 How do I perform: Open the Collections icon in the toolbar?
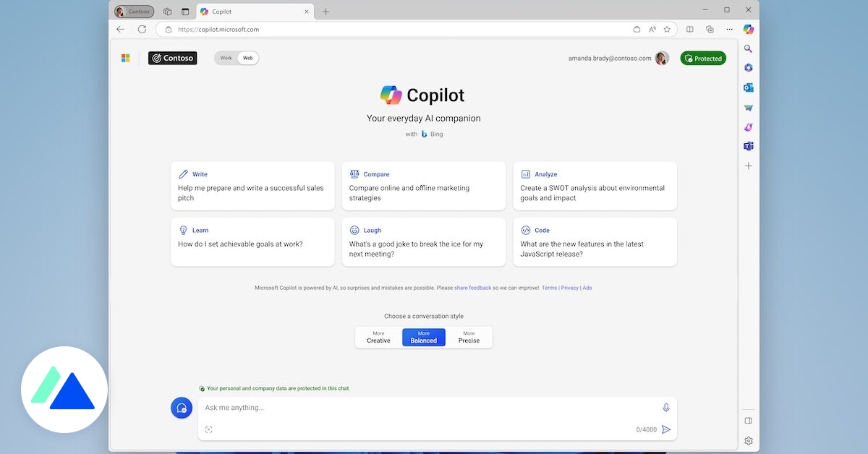coord(710,30)
